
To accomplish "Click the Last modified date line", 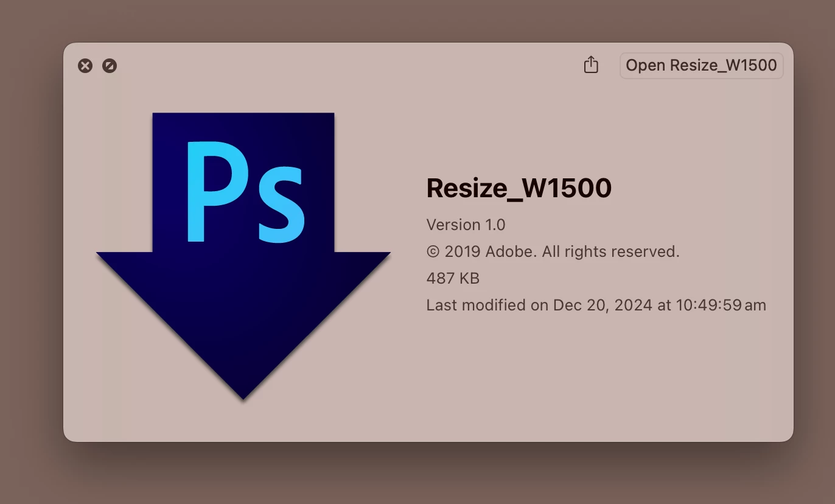I will (596, 305).
